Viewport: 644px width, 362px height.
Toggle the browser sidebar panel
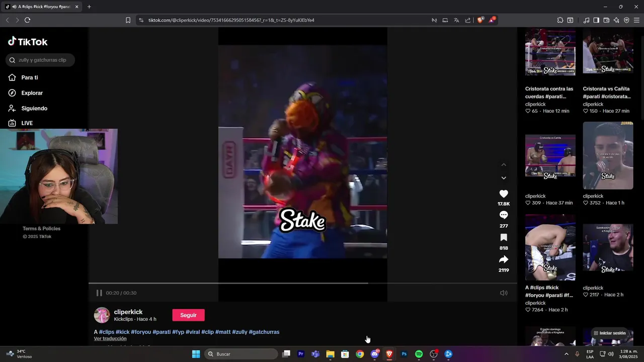(x=596, y=20)
